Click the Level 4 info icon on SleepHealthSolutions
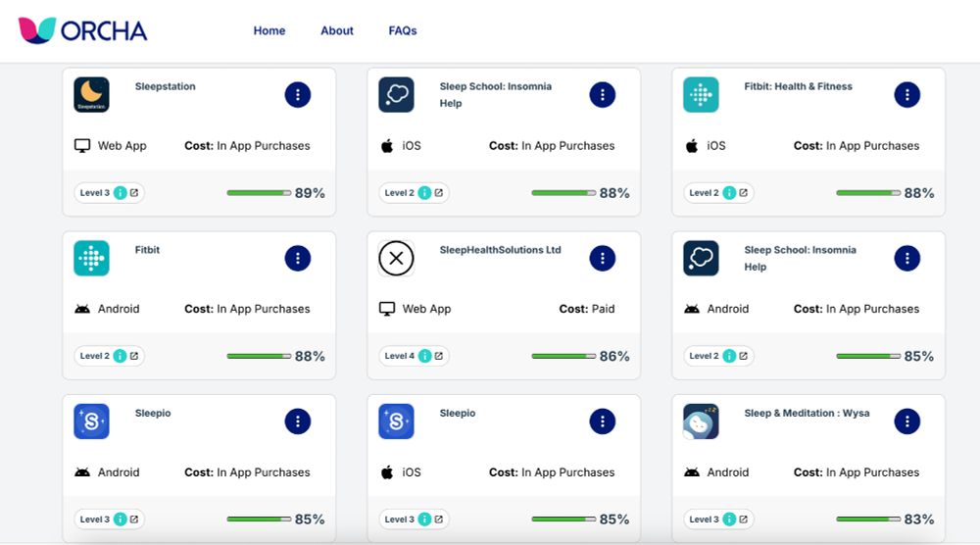Image resolution: width=980 pixels, height=545 pixels. coord(424,356)
